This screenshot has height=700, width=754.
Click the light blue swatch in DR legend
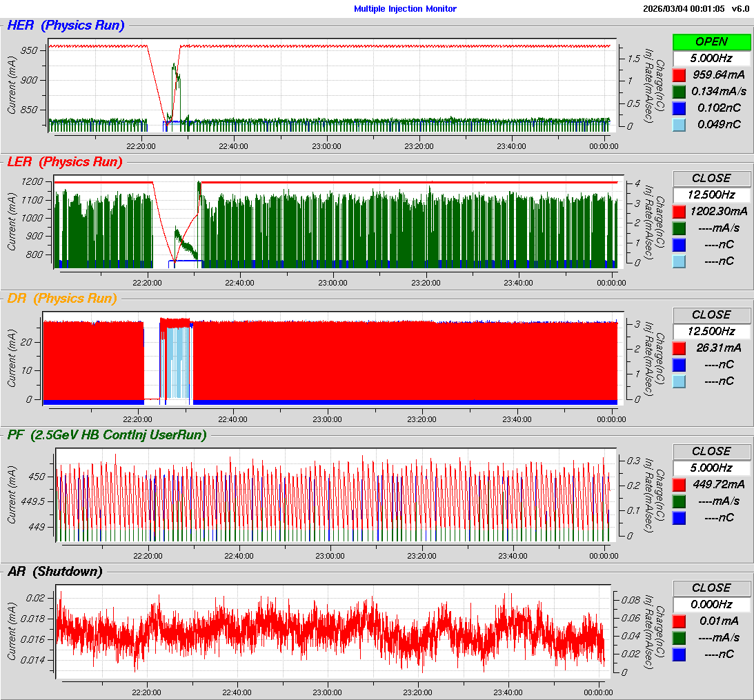(679, 381)
